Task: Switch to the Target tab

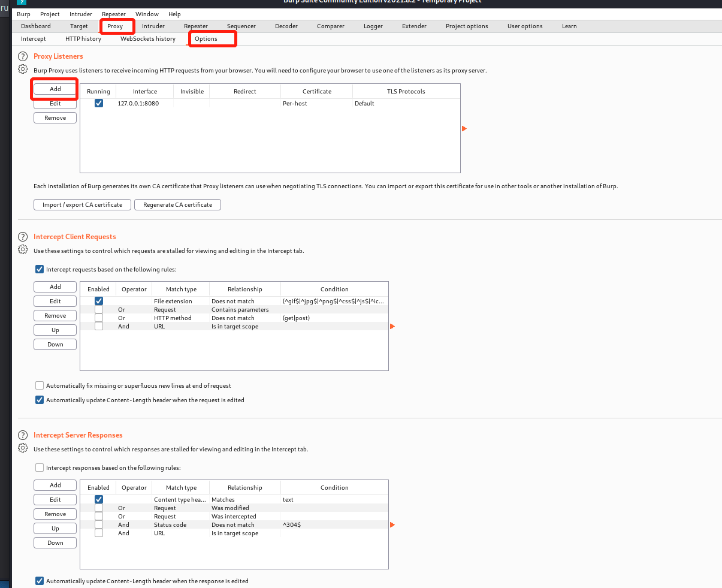Action: coord(79,26)
